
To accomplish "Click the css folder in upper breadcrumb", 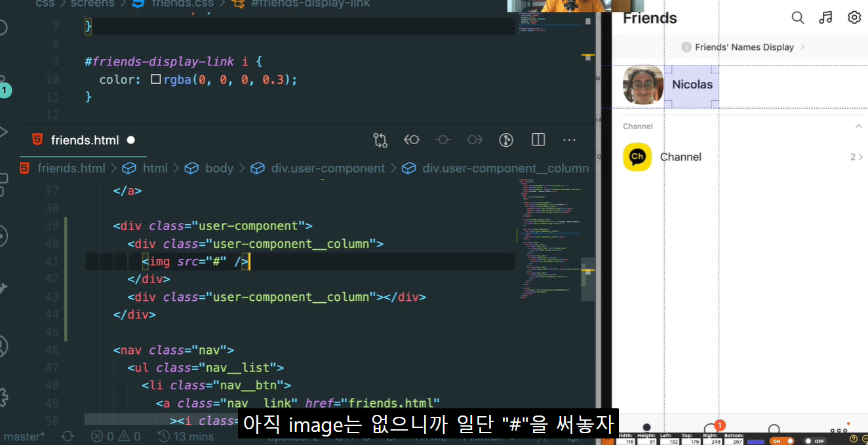I will click(45, 3).
